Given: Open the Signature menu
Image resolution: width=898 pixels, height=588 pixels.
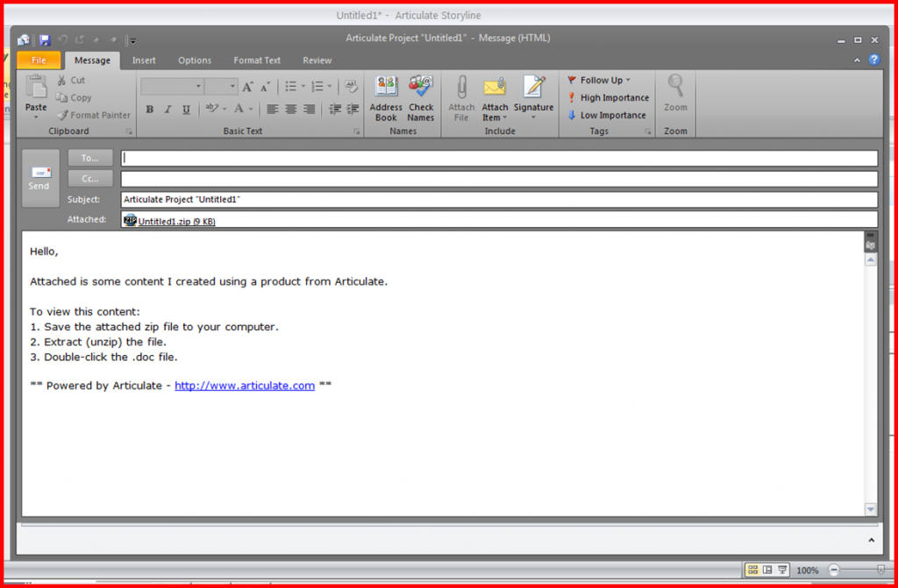Looking at the screenshot, I should tap(534, 98).
